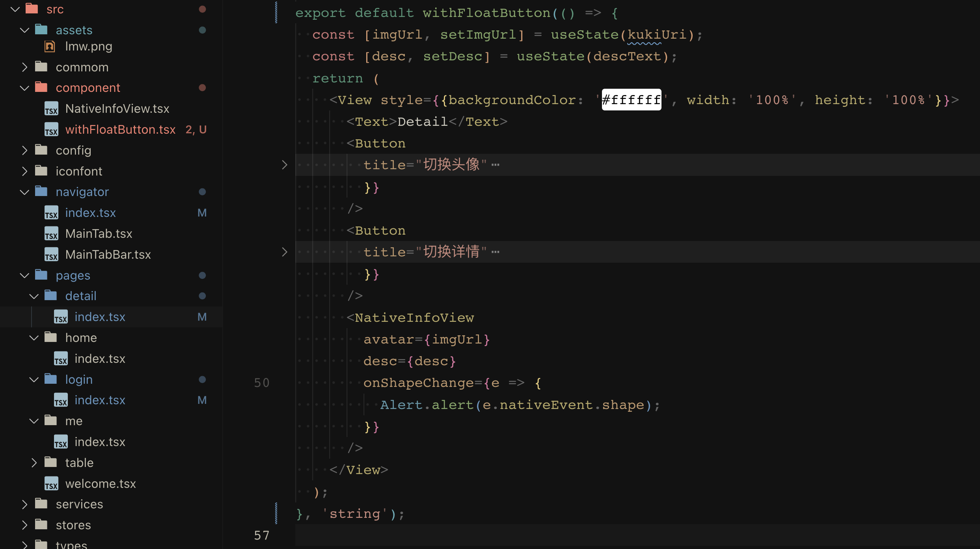Click the detail folder icon
The height and width of the screenshot is (549, 980).
click(x=51, y=295)
